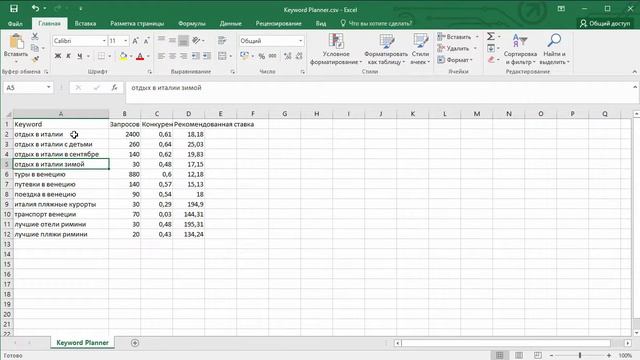Select the column B header
The width and height of the screenshot is (640, 360).
[124, 114]
